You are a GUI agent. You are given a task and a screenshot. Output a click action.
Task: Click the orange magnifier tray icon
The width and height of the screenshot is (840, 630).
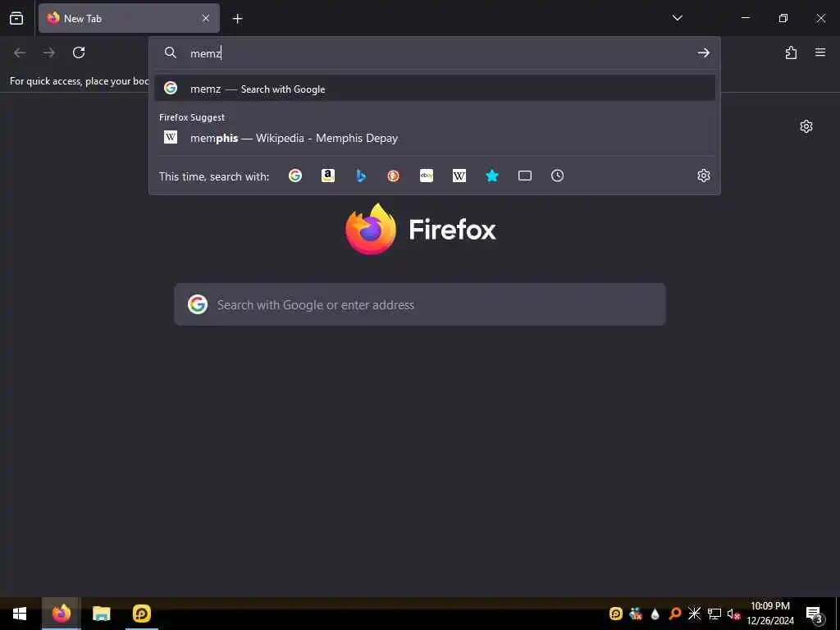click(x=675, y=614)
